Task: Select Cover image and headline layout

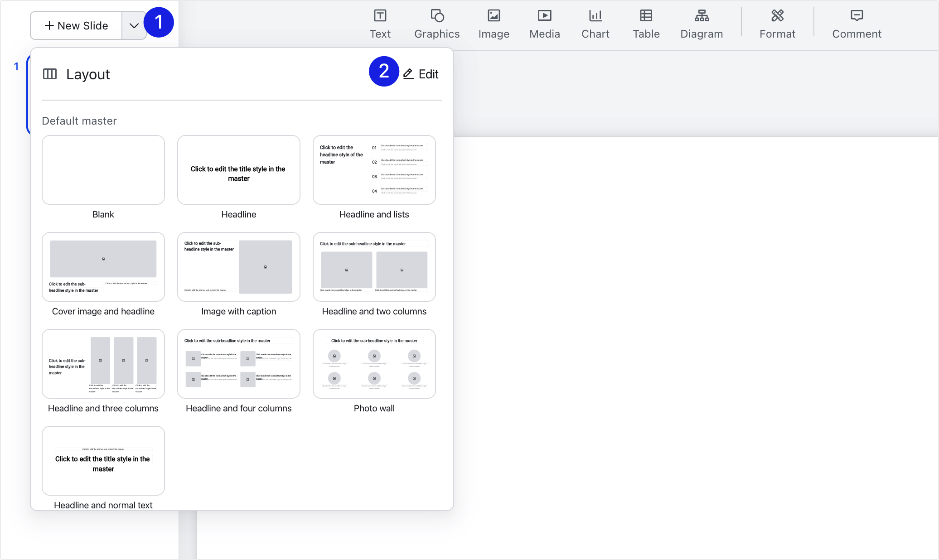Action: pos(103,267)
